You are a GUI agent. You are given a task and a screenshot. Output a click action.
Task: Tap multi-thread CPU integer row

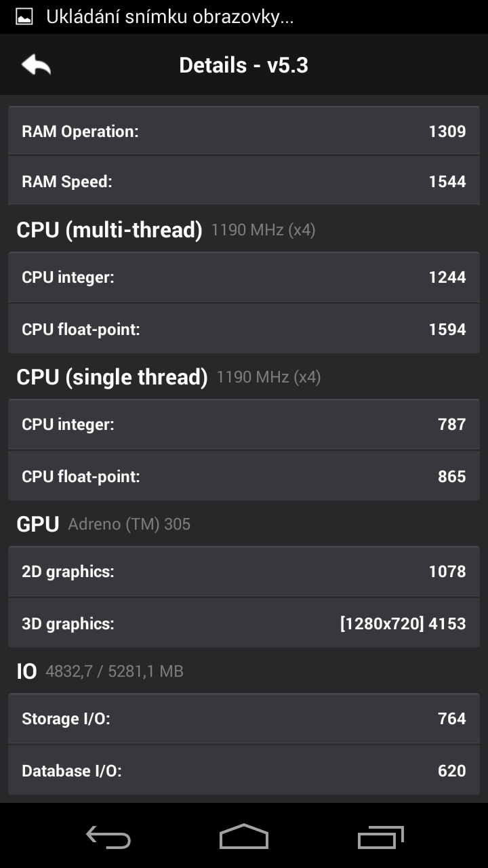(244, 277)
